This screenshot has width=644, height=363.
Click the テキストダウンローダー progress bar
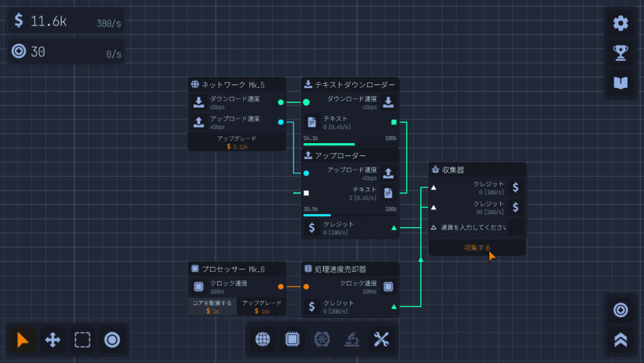pyautogui.click(x=350, y=144)
